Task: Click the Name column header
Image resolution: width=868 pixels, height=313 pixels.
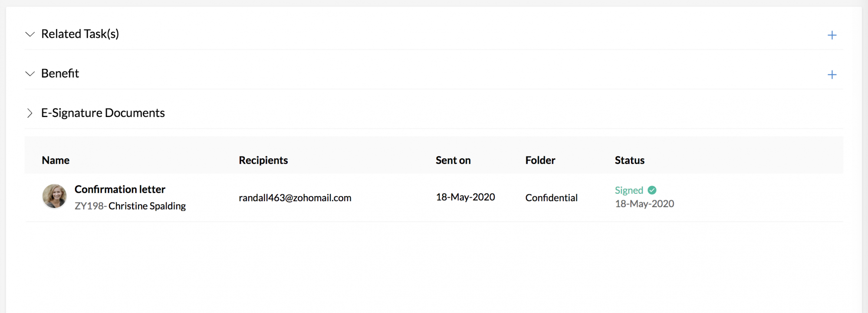Action: pos(56,160)
